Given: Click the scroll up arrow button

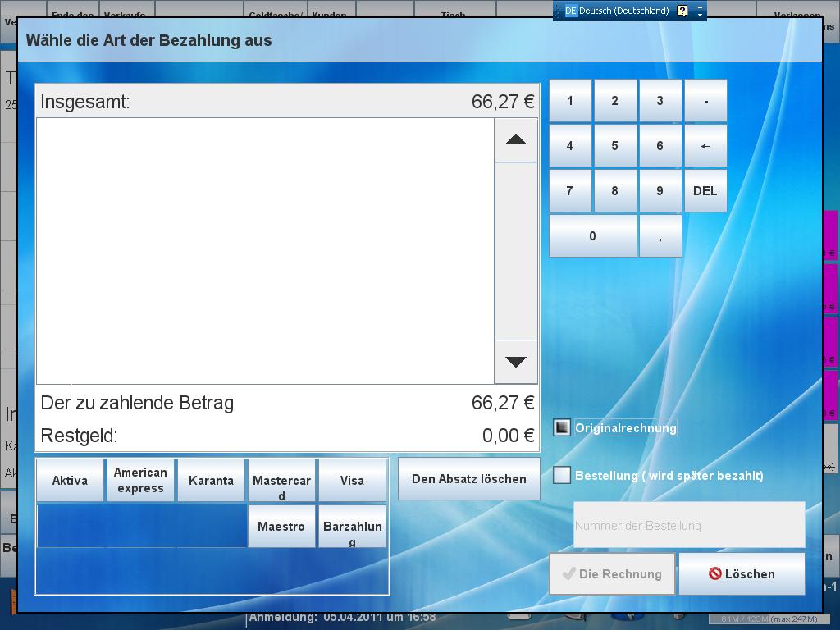Looking at the screenshot, I should pyautogui.click(x=516, y=140).
